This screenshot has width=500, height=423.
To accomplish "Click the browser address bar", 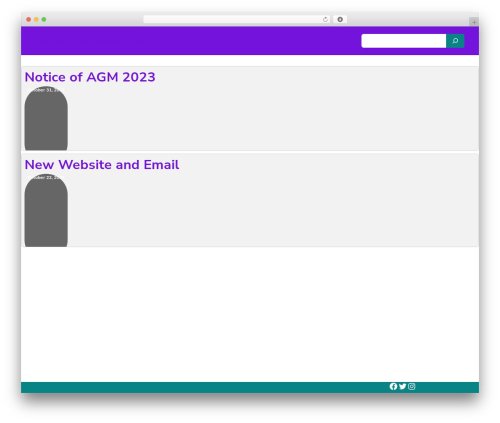I will [x=237, y=19].
